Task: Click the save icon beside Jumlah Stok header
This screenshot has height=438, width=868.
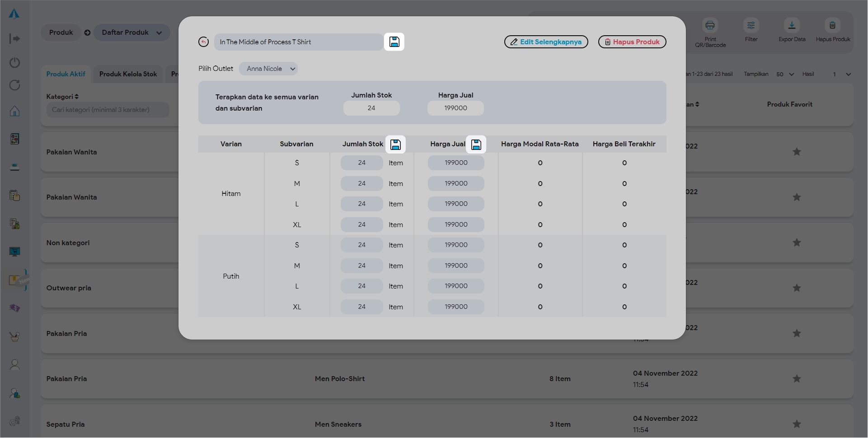Action: pyautogui.click(x=395, y=144)
